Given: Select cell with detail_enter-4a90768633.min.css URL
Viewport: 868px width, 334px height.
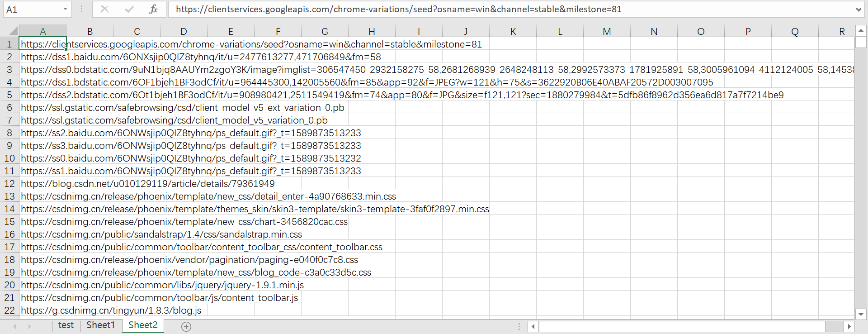Looking at the screenshot, I should point(42,196).
